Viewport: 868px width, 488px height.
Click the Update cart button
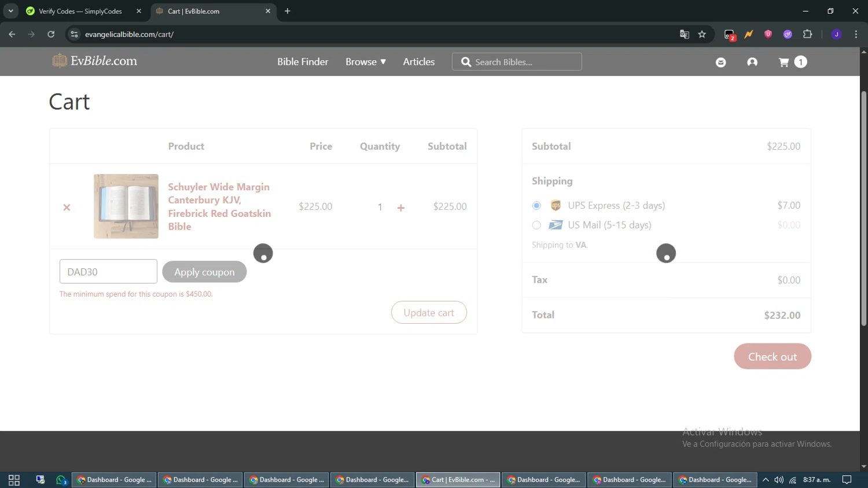pyautogui.click(x=429, y=312)
